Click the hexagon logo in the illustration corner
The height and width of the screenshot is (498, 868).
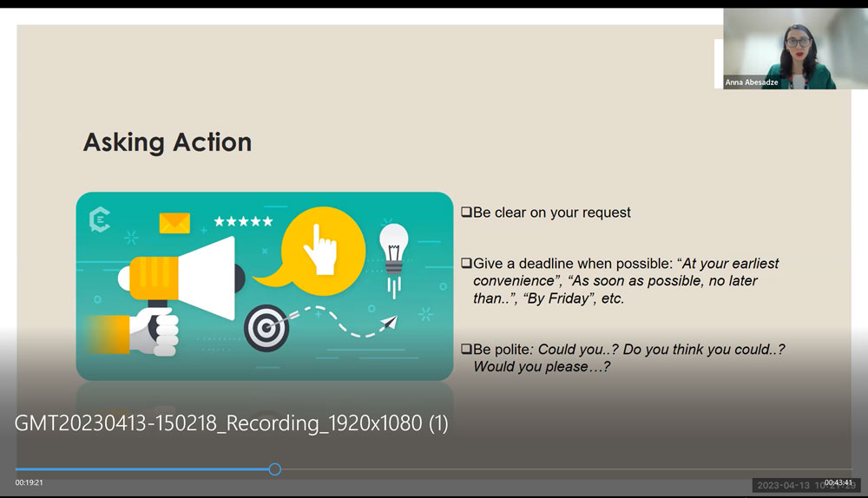[x=100, y=220]
